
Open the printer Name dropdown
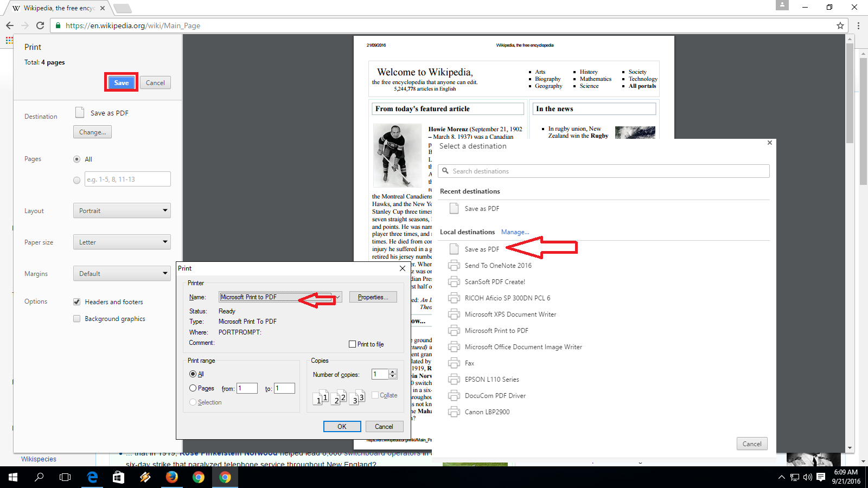pos(280,297)
